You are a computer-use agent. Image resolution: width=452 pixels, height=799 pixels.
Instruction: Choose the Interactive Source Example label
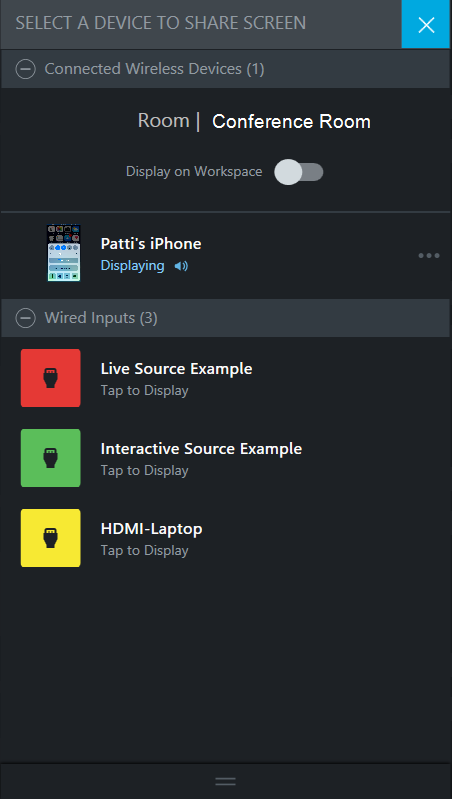pyautogui.click(x=201, y=448)
